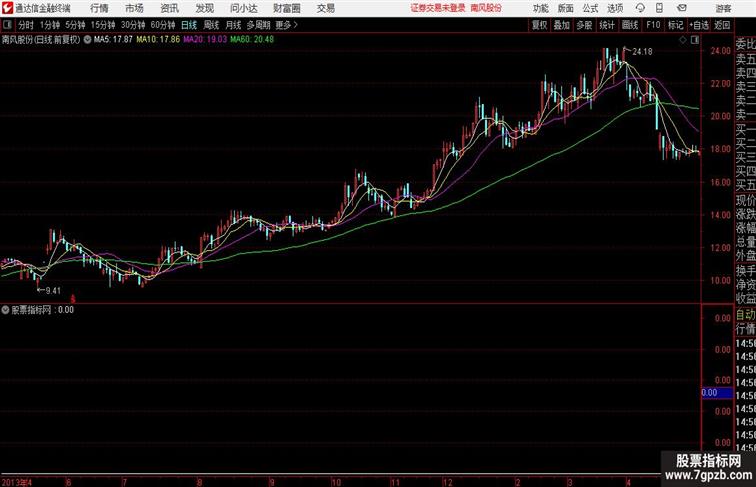The image size is (756, 487).
Task: Click the 游客 user account label
Action: 723,8
